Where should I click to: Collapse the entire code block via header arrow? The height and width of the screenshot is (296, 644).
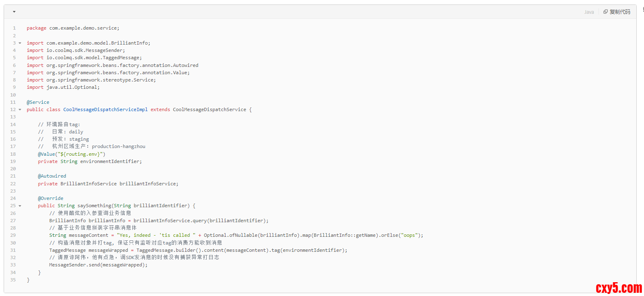14,12
